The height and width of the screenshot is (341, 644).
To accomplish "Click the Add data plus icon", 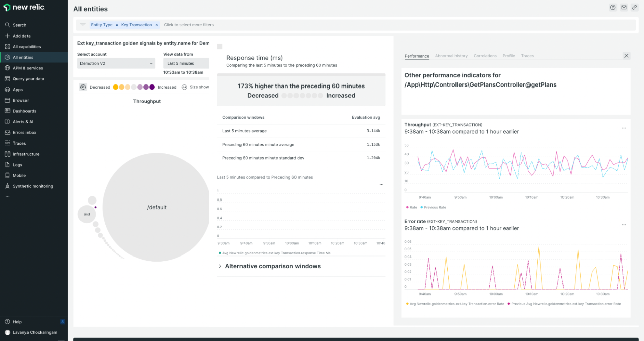I will (x=7, y=36).
